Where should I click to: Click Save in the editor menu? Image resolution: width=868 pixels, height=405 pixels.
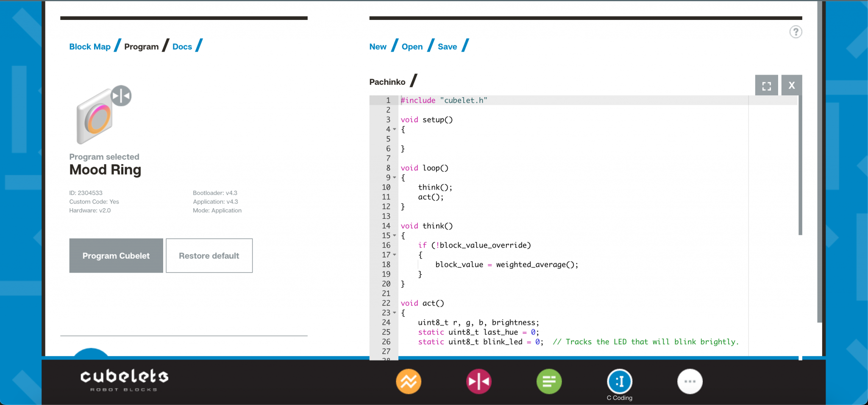pyautogui.click(x=447, y=47)
